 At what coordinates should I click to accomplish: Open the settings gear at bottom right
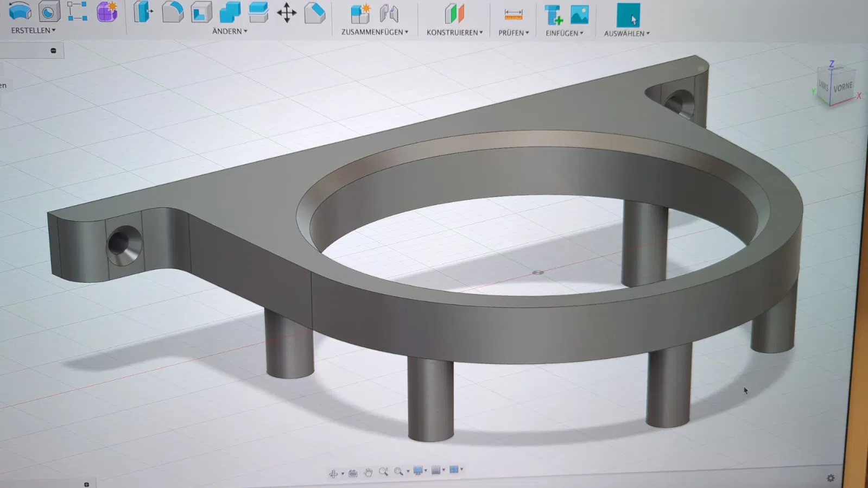(831, 478)
